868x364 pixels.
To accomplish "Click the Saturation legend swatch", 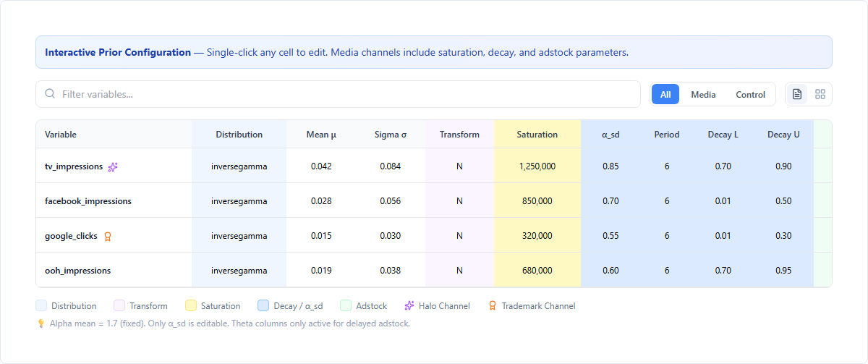I will pos(191,306).
